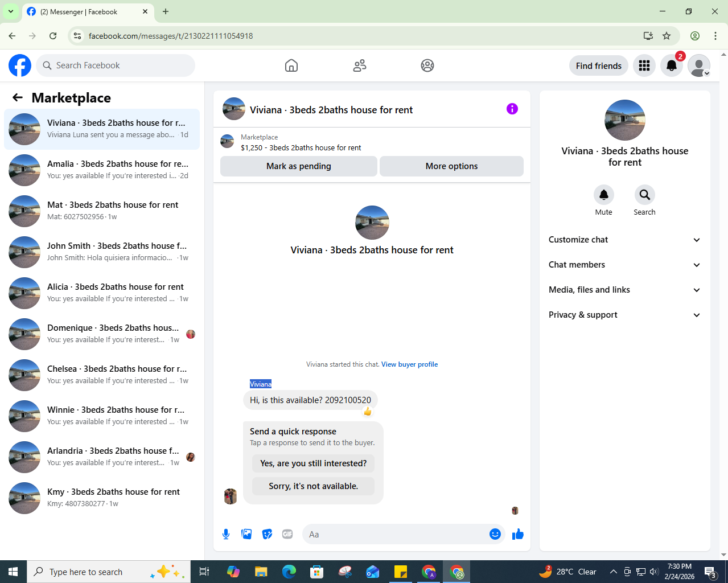The image size is (728, 583).
Task: Open View buyer profile link
Action: point(410,364)
